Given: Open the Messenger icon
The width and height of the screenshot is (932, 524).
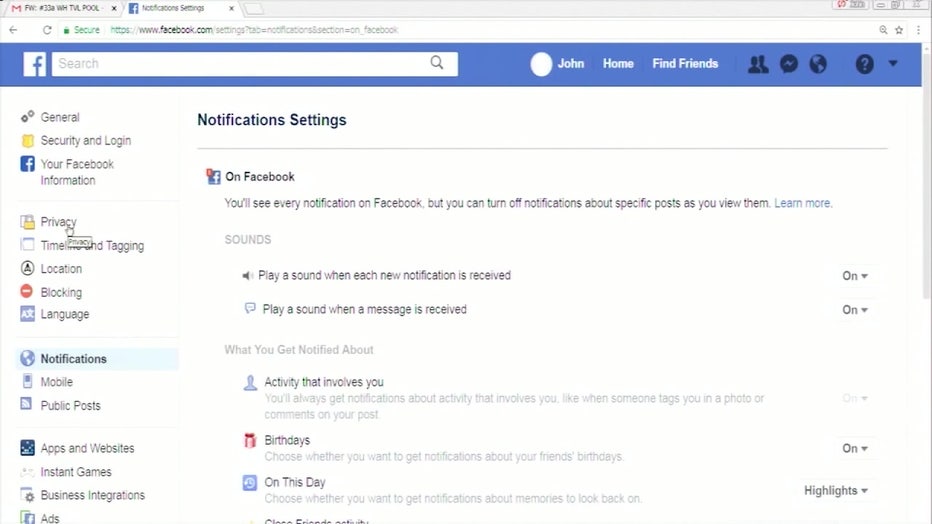Looking at the screenshot, I should point(789,64).
